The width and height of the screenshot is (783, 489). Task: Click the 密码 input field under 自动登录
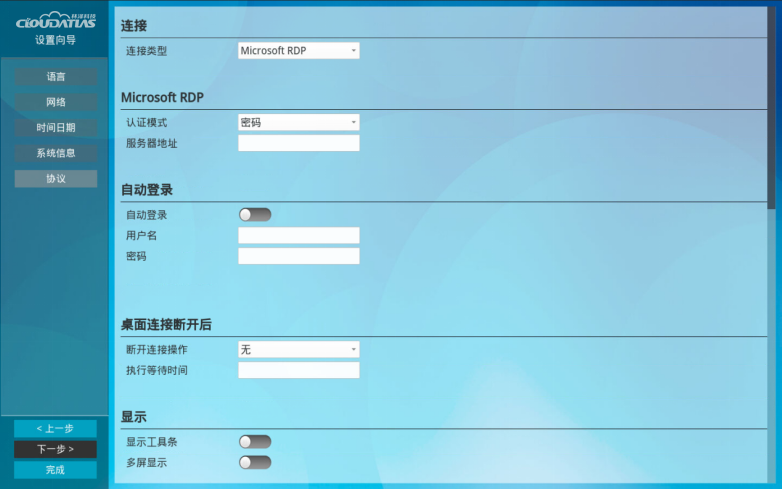coord(299,256)
